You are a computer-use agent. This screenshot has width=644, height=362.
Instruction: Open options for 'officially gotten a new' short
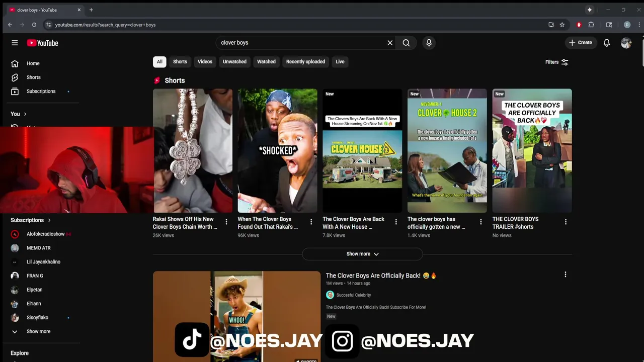[x=480, y=222]
